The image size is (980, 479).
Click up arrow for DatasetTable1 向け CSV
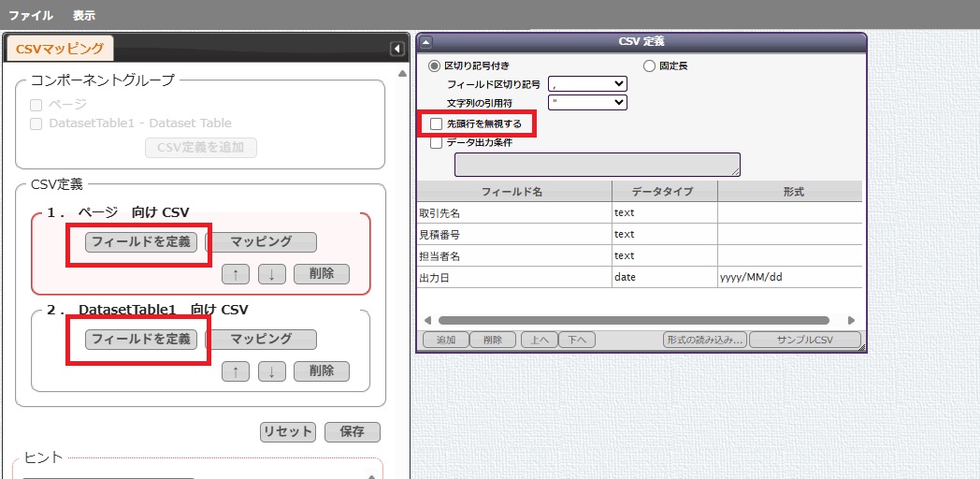click(235, 371)
